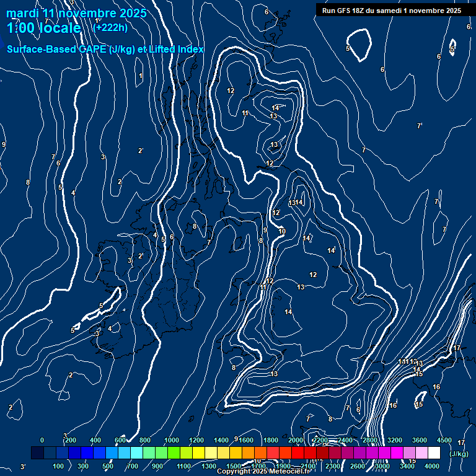Click the '400' label above the legend
This screenshot has width=476, height=476.
tap(95, 440)
